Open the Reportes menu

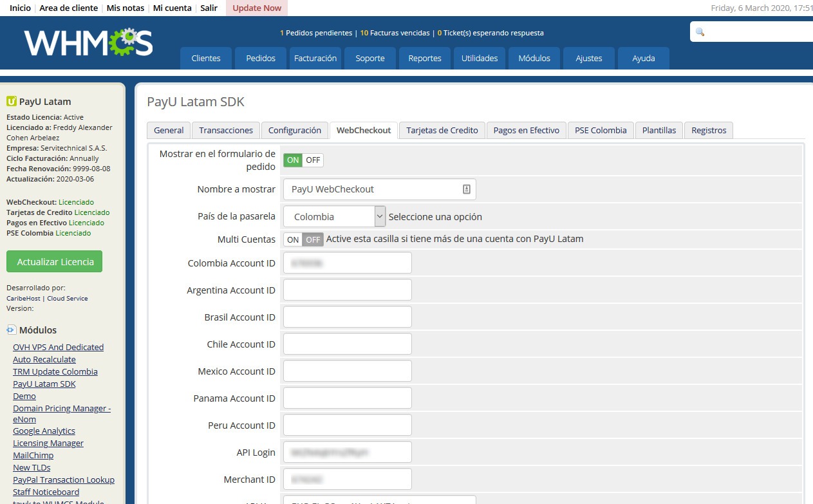coord(425,58)
